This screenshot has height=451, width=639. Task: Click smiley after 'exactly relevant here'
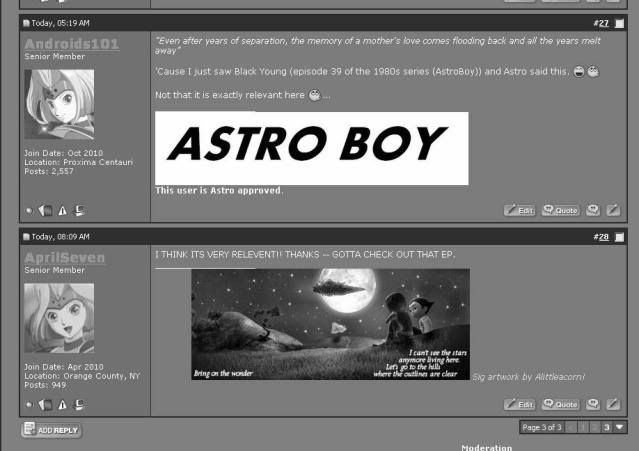[315, 95]
